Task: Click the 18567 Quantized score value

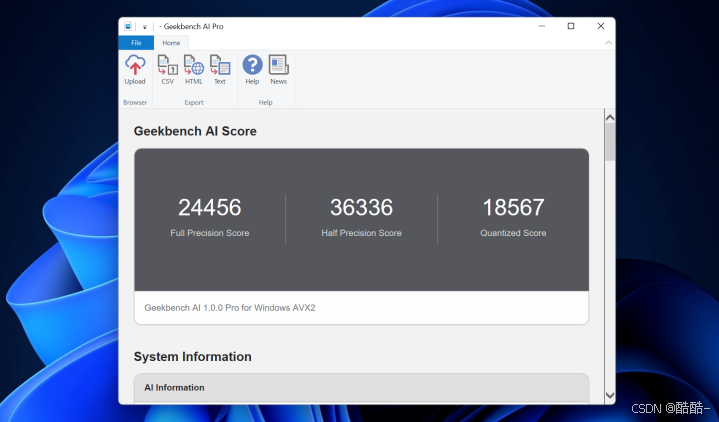Action: point(513,207)
